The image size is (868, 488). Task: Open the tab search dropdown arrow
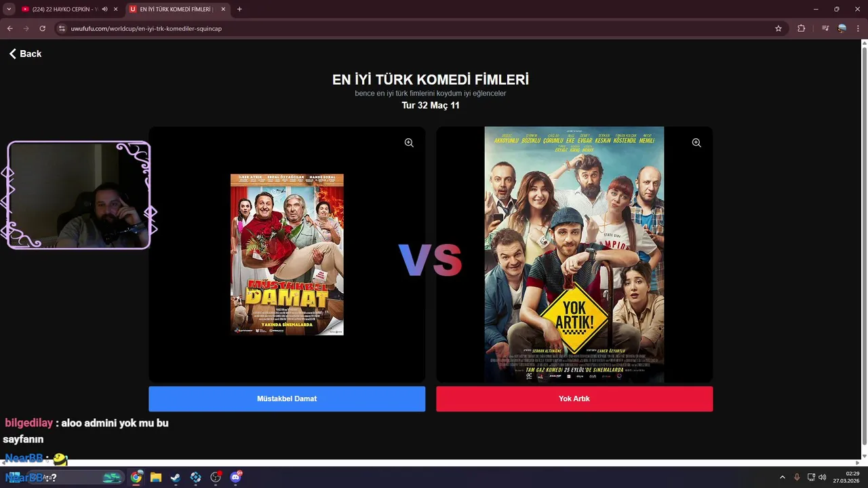9,9
